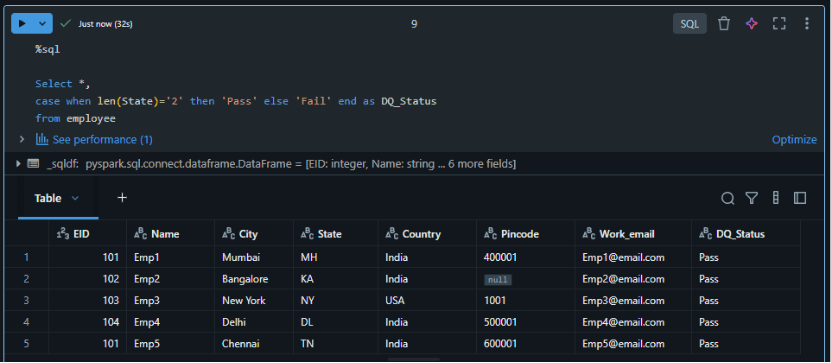Open the table filter funnel icon

[x=752, y=198]
